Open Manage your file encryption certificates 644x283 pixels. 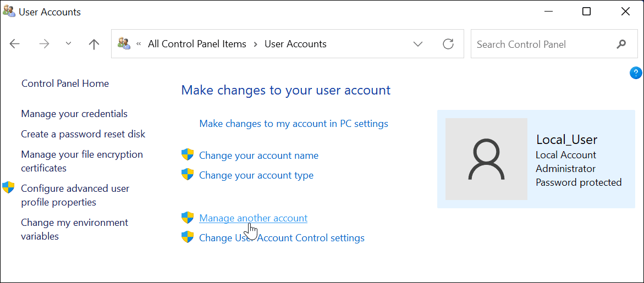coord(82,161)
